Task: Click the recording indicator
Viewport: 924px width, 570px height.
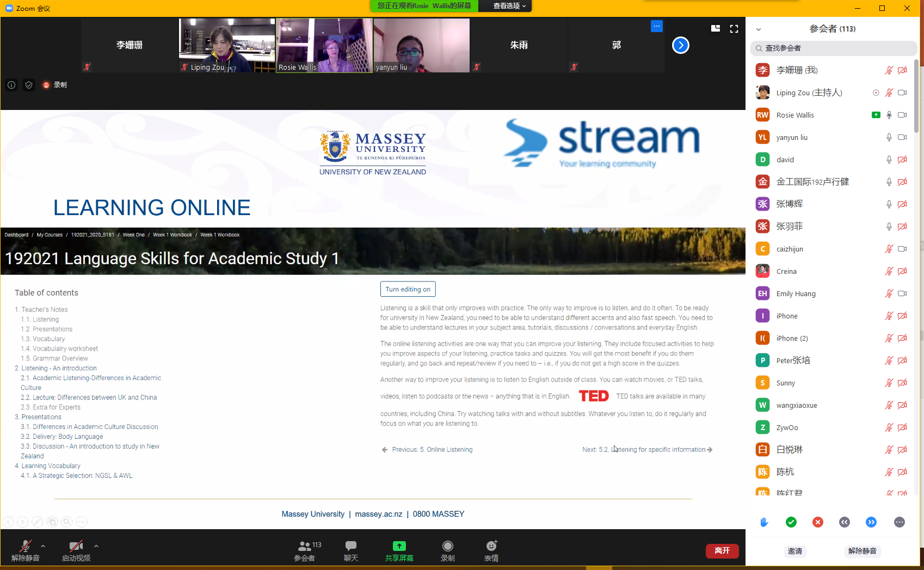Action: click(54, 85)
